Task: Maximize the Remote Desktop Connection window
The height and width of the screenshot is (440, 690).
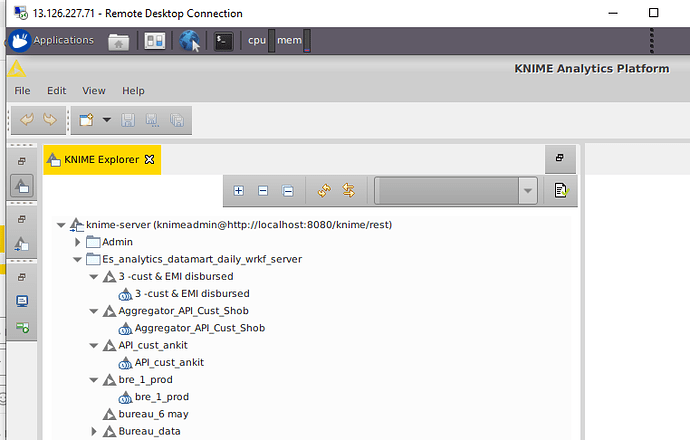Action: (x=653, y=13)
